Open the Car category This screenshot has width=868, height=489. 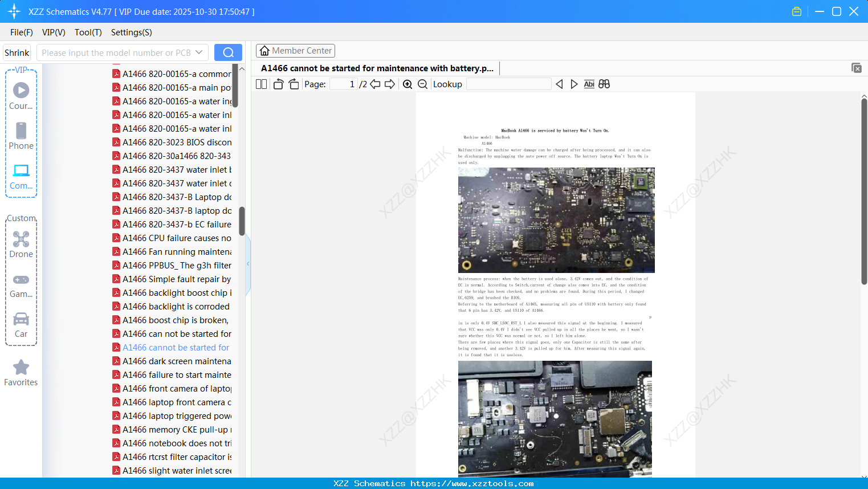pyautogui.click(x=21, y=325)
